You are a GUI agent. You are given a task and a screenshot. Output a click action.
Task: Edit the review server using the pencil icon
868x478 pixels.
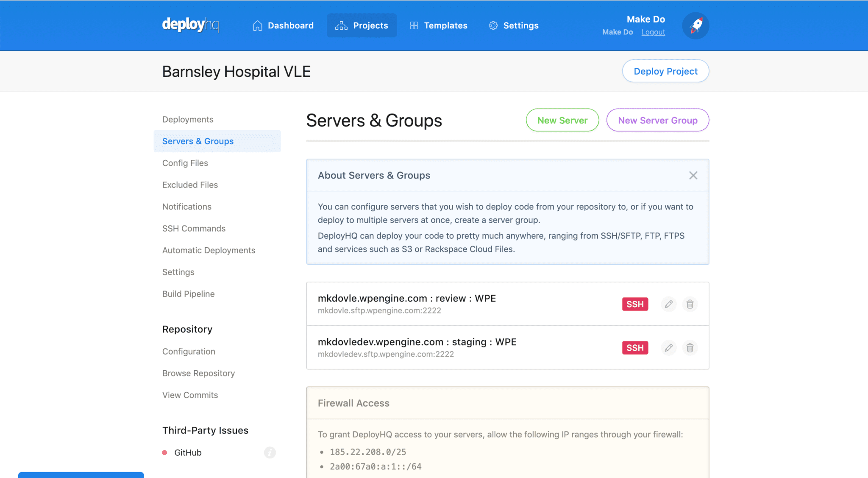coord(669,304)
